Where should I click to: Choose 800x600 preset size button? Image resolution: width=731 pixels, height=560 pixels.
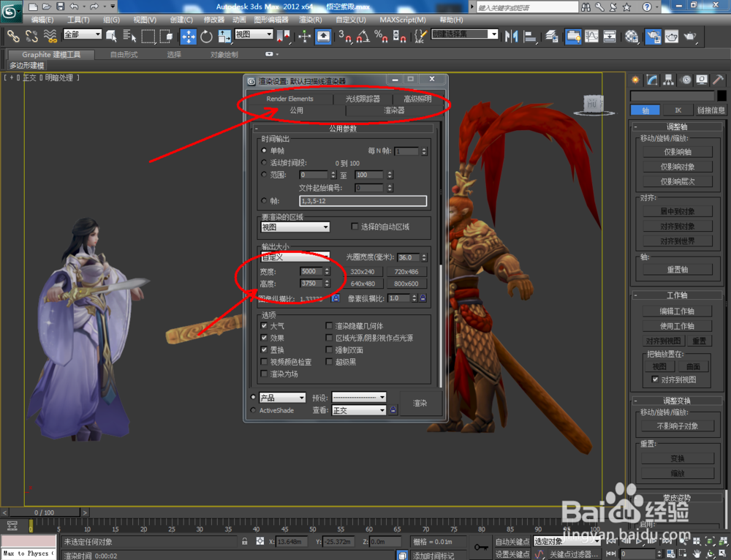click(x=406, y=284)
